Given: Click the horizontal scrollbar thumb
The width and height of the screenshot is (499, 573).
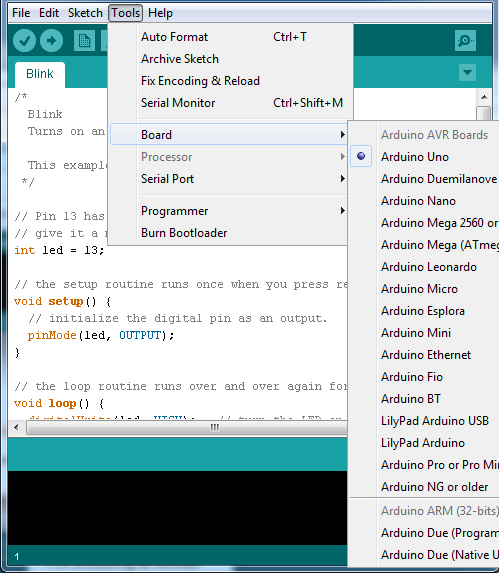Looking at the screenshot, I should (187, 427).
